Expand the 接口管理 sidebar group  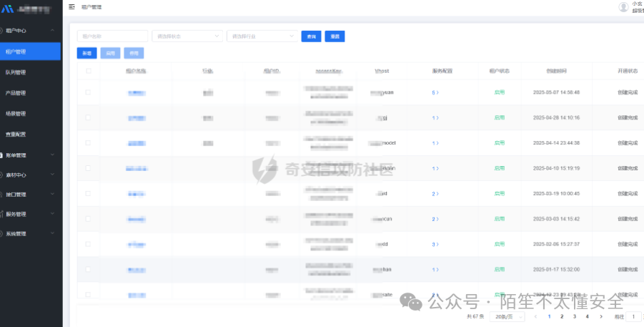click(29, 195)
